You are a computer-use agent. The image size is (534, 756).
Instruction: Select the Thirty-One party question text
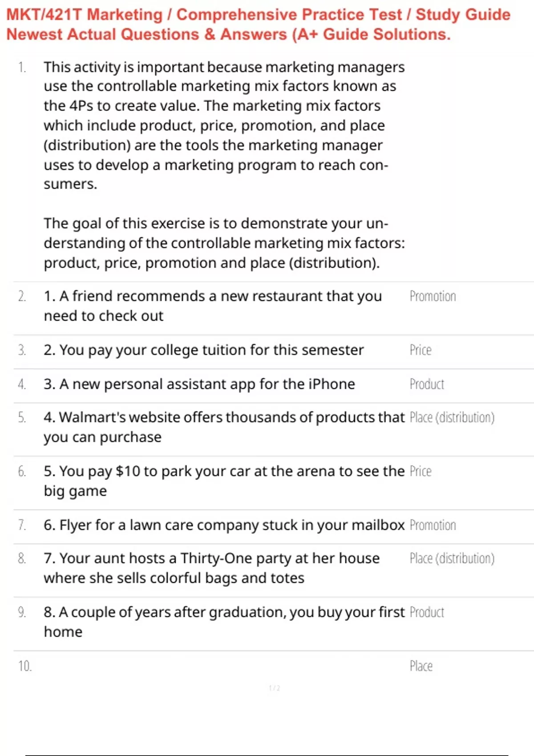click(x=212, y=568)
